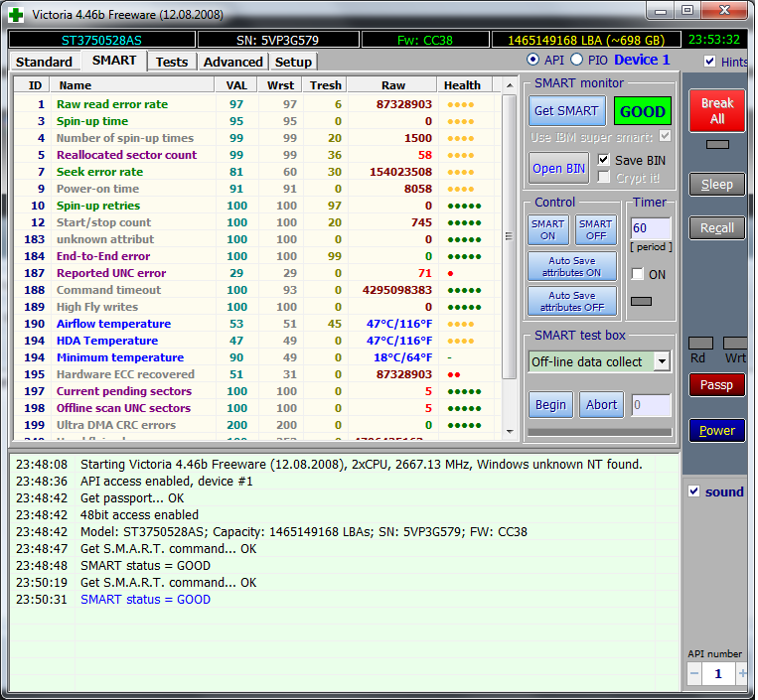Select the API radio button

click(532, 60)
